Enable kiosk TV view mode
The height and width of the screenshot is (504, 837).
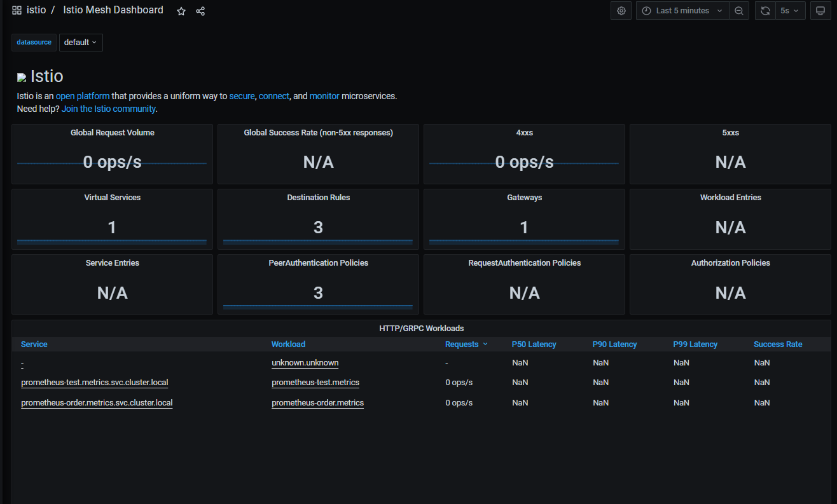[x=820, y=10]
